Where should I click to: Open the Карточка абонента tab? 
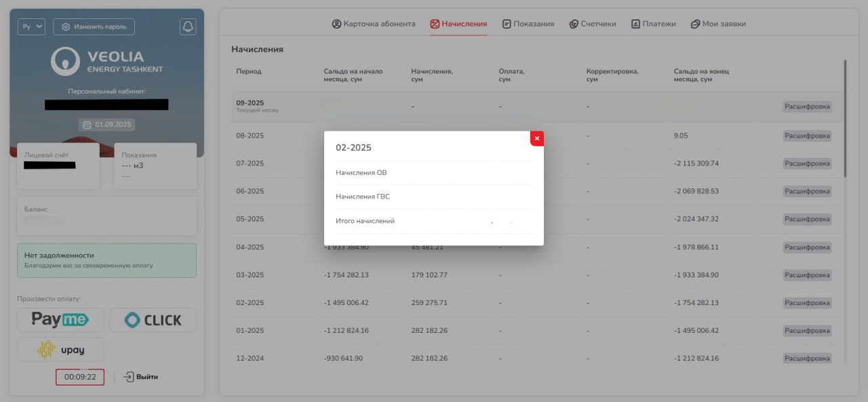click(374, 24)
